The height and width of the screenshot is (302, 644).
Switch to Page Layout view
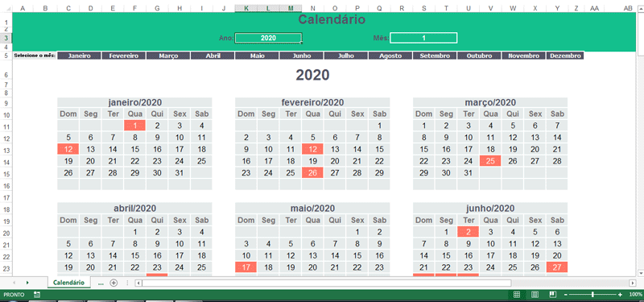tap(535, 294)
